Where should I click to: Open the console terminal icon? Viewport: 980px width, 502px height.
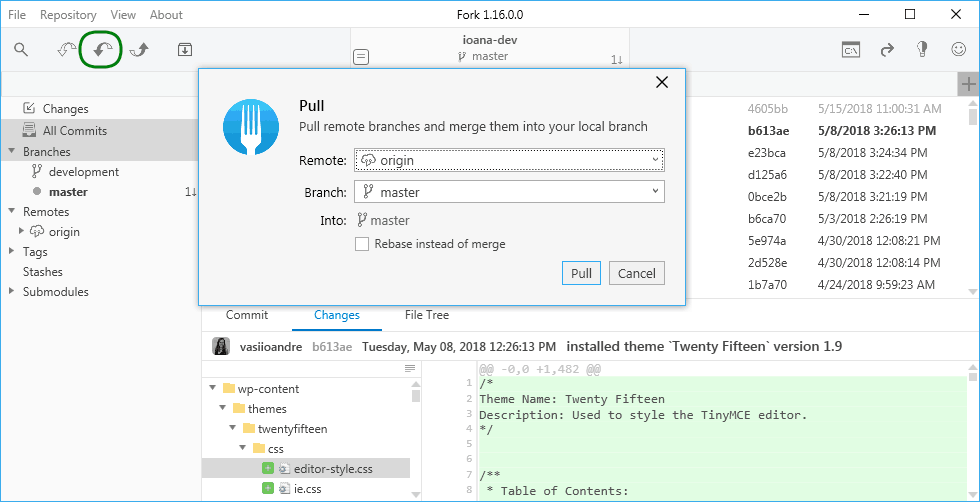[x=850, y=49]
